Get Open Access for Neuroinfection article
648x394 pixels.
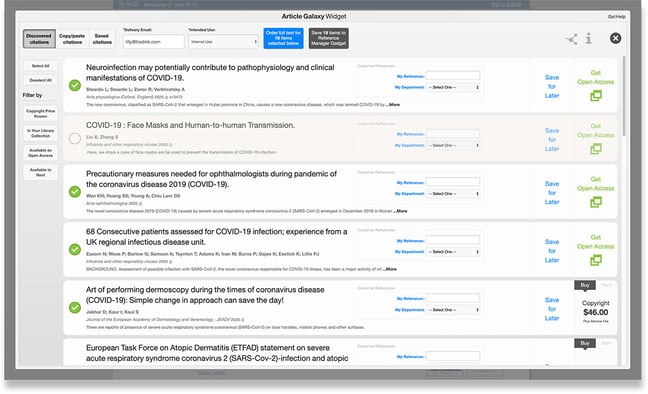coord(596,77)
